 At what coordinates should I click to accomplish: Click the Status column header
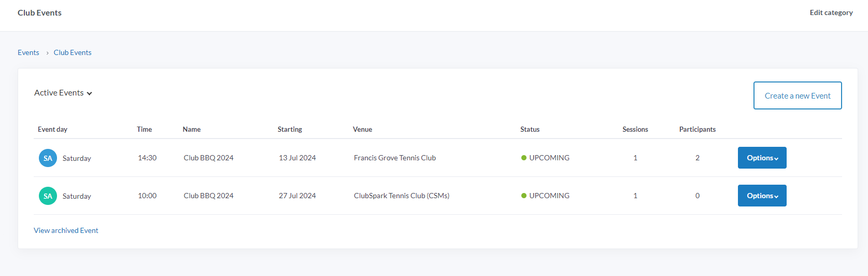point(530,129)
